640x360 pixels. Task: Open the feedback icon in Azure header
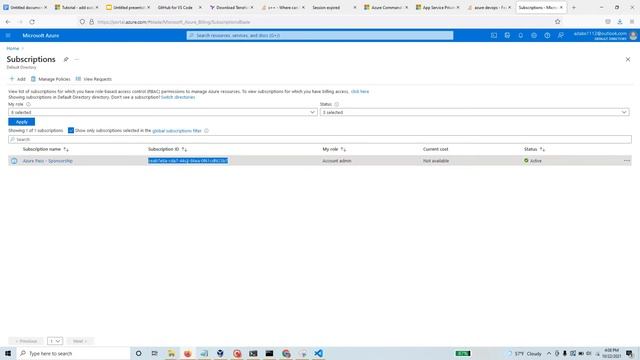point(560,36)
